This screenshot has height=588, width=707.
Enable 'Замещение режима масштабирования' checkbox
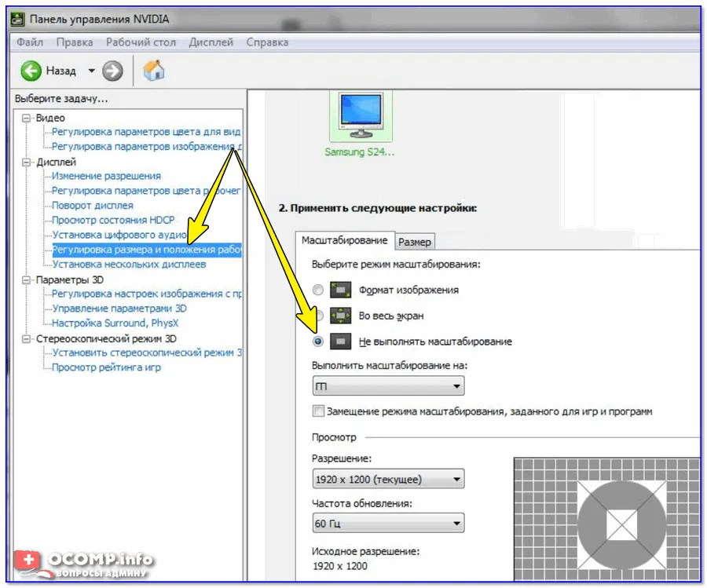[x=318, y=411]
